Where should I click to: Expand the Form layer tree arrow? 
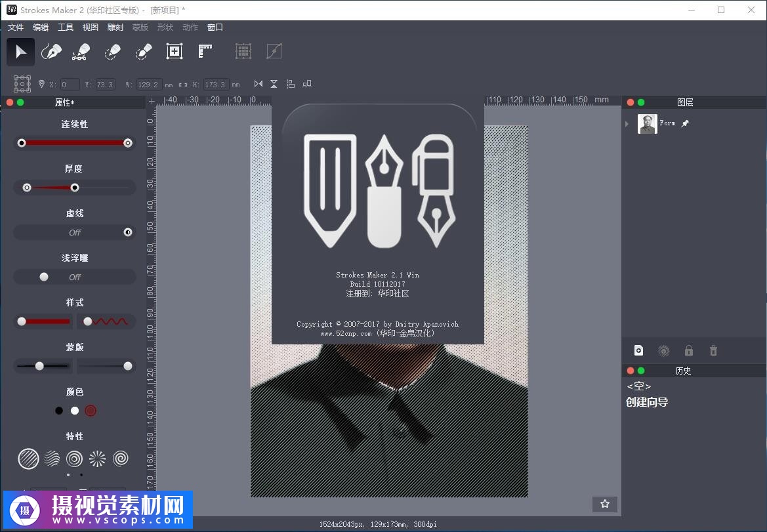pos(627,123)
